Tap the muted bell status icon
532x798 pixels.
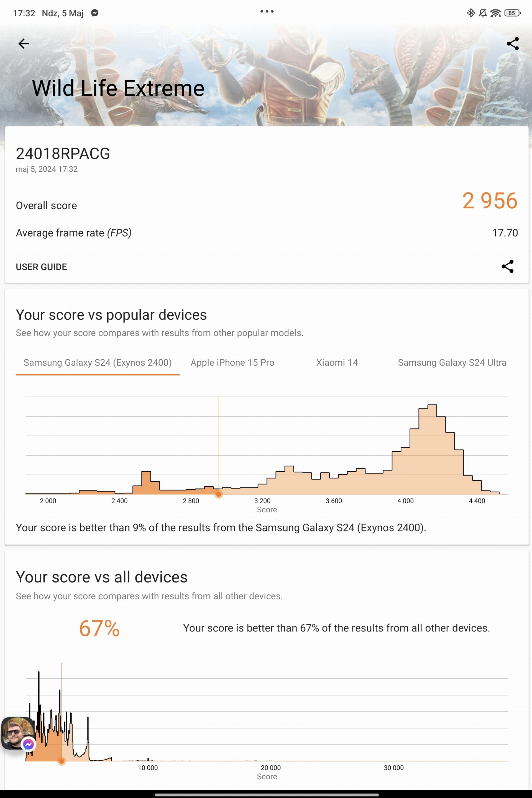click(482, 13)
